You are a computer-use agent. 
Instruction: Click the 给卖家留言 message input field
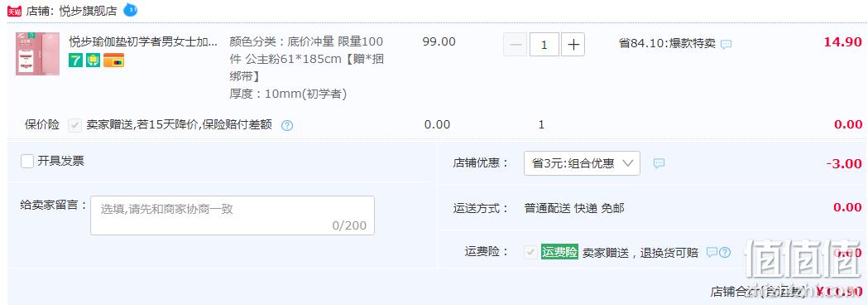coord(233,215)
